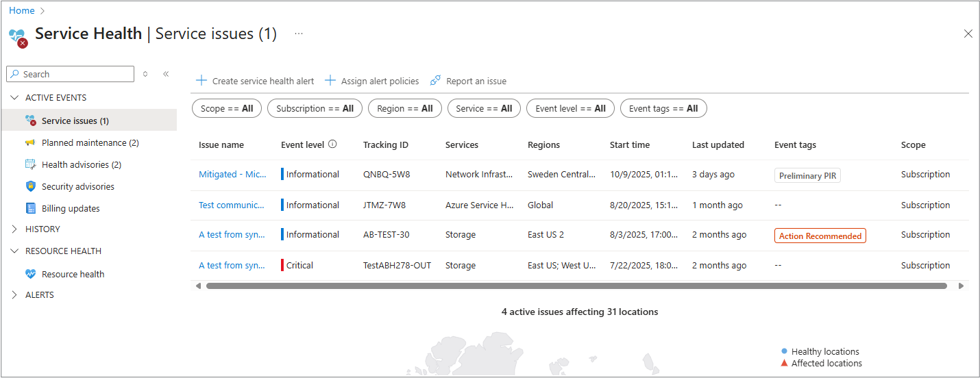This screenshot has height=378, width=980.
Task: Click the Sweden Central region cell
Action: coord(562,175)
